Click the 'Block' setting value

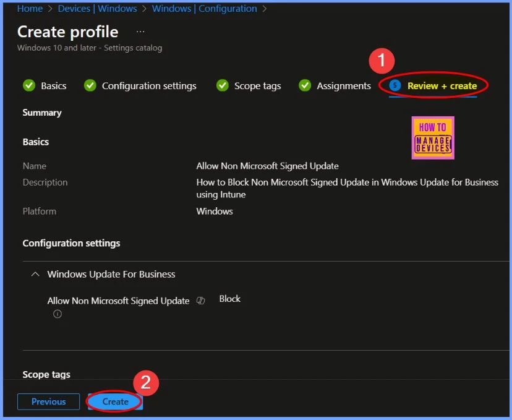coord(229,299)
